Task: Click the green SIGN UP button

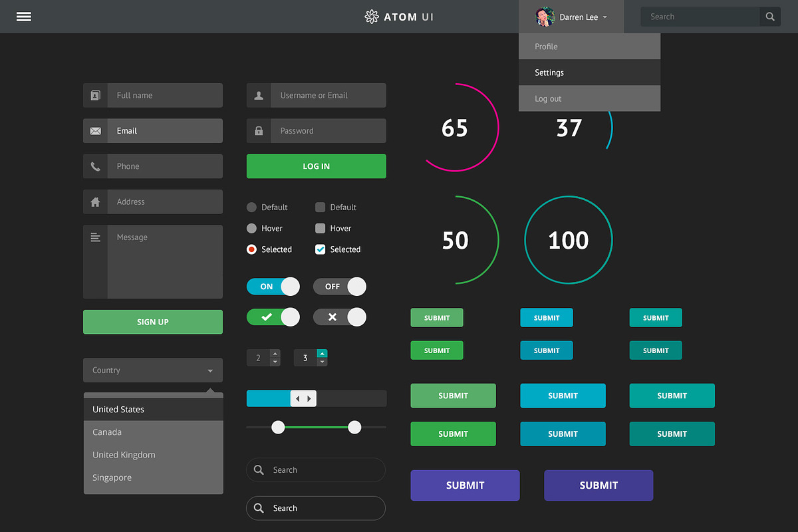Action: 153,322
